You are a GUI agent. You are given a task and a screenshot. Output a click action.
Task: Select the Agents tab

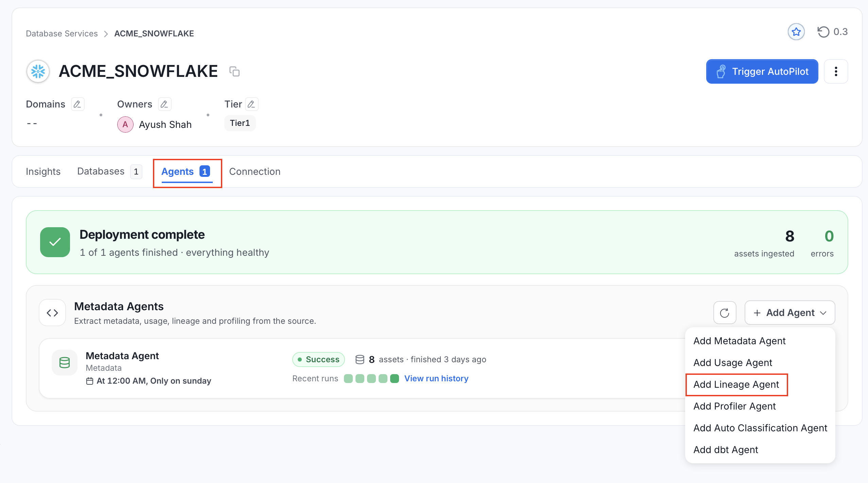point(186,171)
